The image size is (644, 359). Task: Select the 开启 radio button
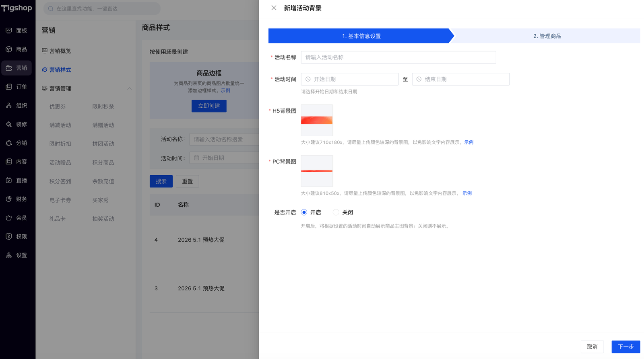[x=304, y=212]
